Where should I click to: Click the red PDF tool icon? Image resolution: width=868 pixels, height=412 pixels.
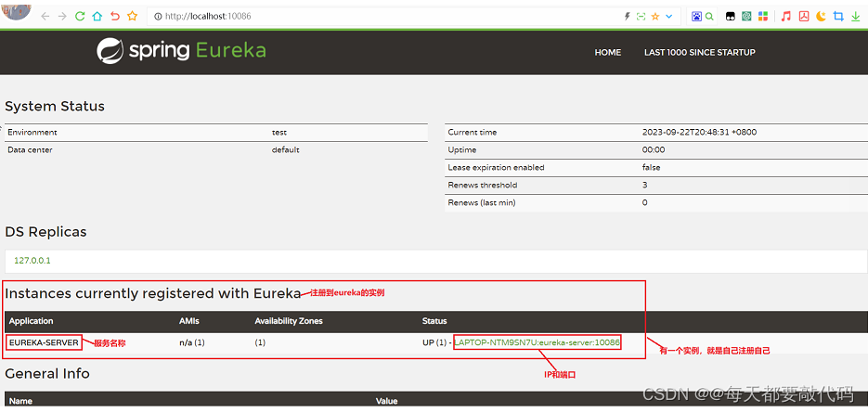(804, 17)
